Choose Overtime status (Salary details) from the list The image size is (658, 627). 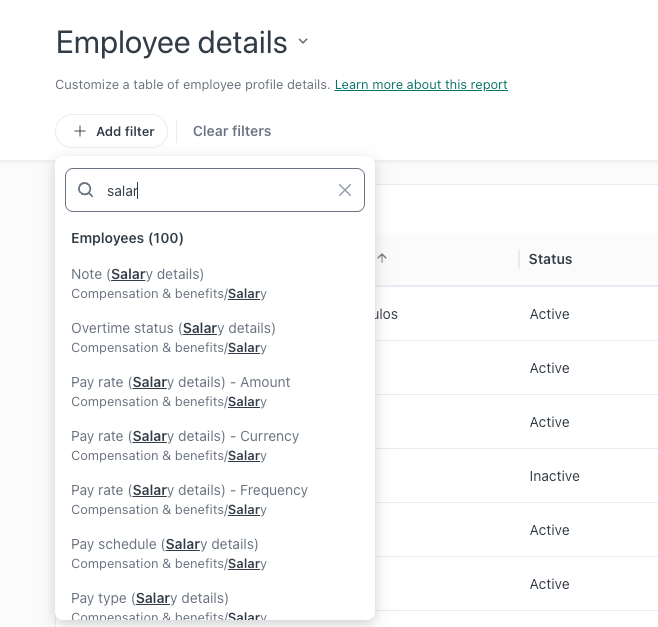(x=173, y=328)
